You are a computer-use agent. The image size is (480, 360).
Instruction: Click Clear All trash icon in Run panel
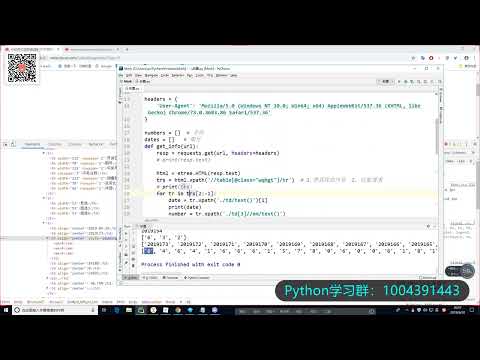pyautogui.click(x=133, y=266)
